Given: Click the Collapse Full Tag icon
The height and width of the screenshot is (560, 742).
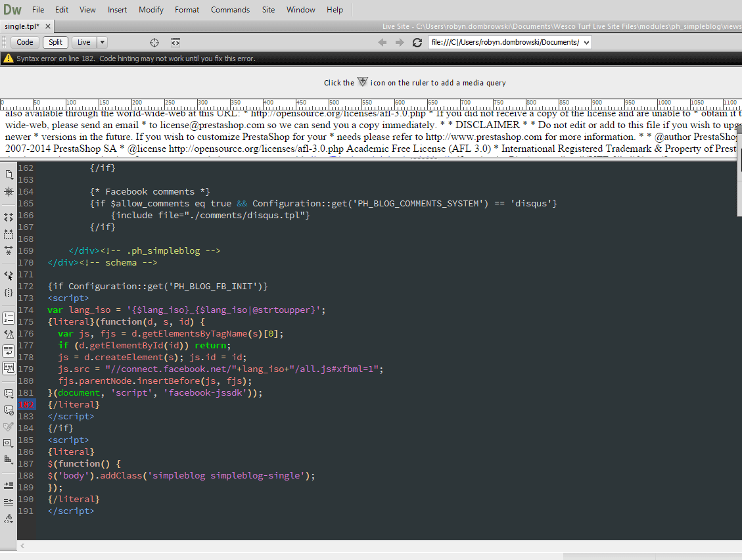Looking at the screenshot, I should [x=9, y=217].
